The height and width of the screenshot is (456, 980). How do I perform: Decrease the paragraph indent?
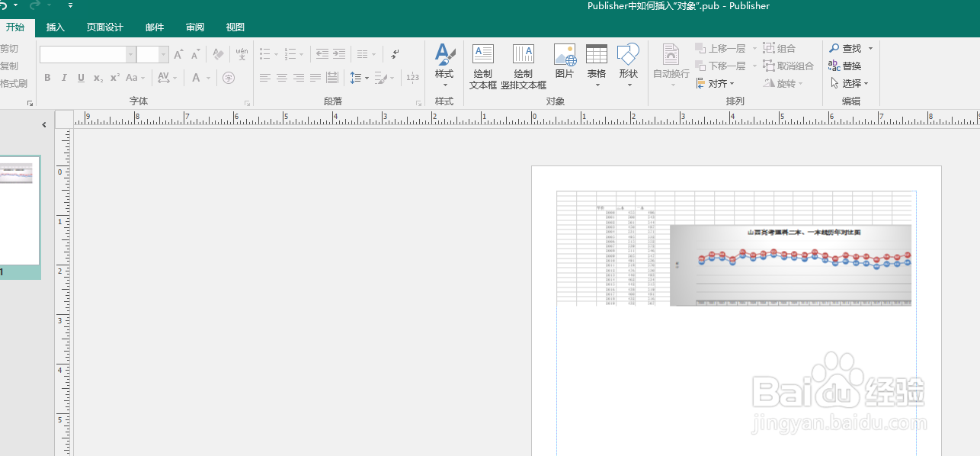(322, 54)
